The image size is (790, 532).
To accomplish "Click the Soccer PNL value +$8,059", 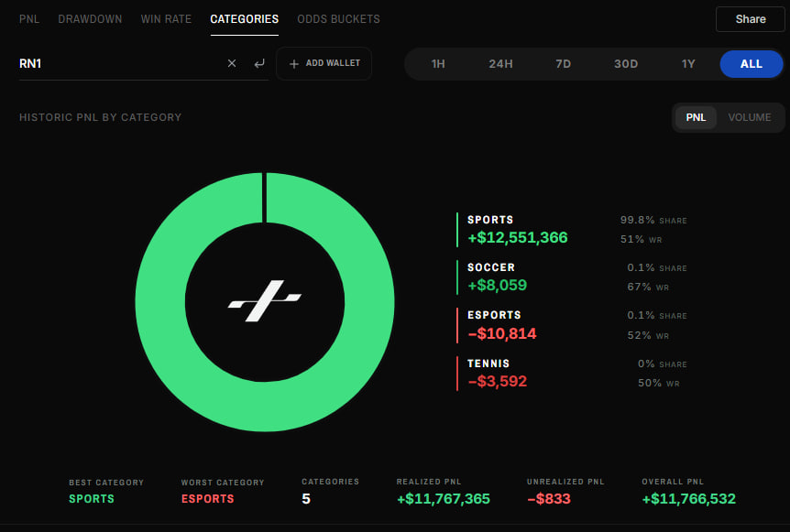I will [x=498, y=286].
